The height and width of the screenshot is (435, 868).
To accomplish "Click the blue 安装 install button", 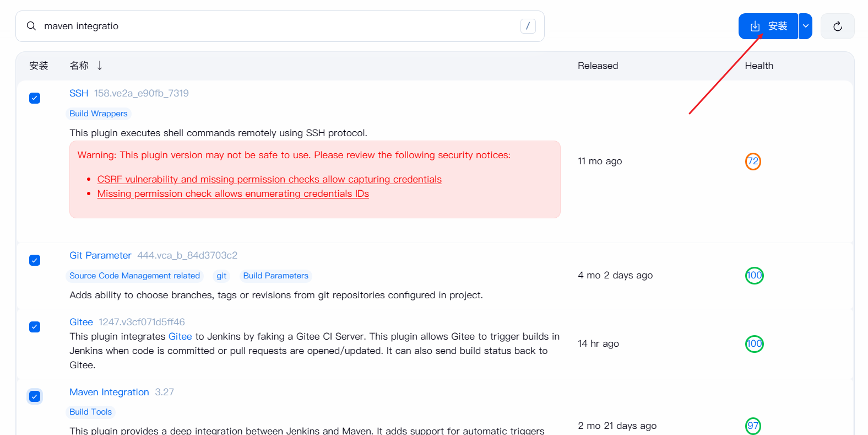I will pyautogui.click(x=768, y=26).
